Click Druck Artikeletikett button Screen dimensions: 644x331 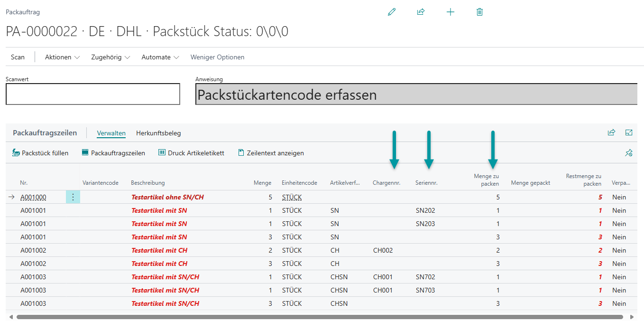click(x=191, y=153)
